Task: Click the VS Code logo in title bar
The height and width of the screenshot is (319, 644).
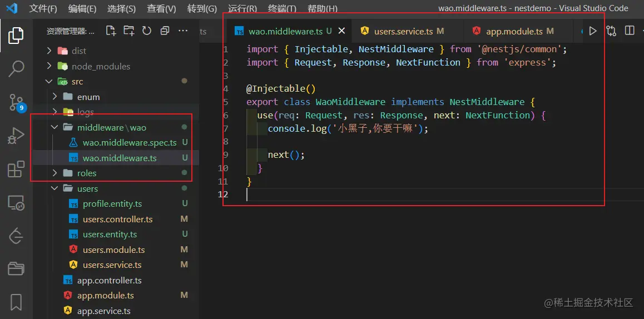Action: [11, 8]
